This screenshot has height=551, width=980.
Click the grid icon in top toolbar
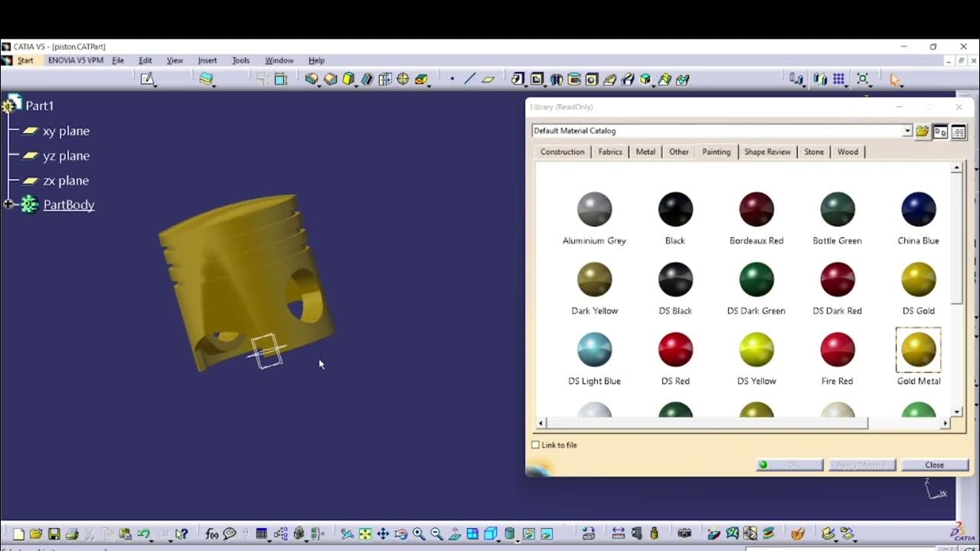tap(839, 79)
